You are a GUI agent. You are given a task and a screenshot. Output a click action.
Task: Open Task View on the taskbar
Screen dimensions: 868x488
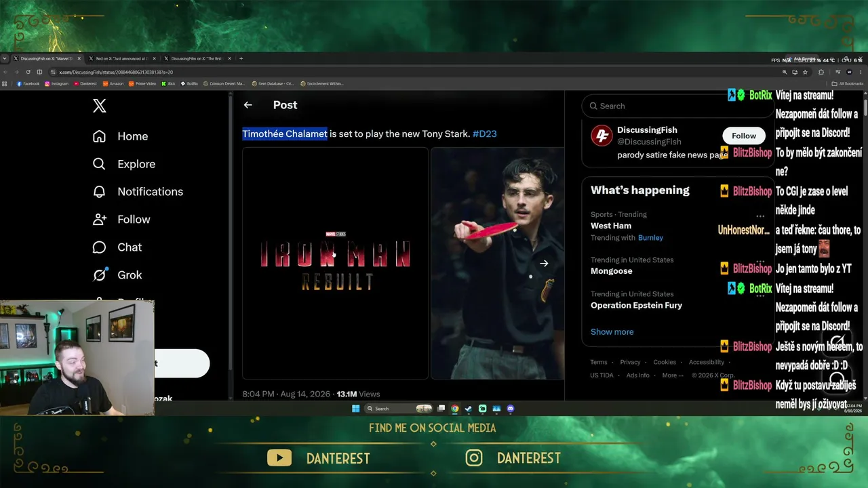point(441,409)
